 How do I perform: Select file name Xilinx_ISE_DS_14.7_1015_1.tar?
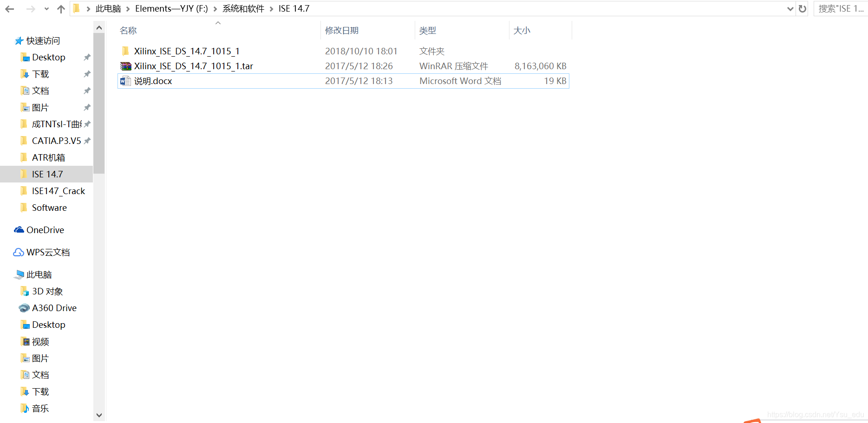(x=194, y=66)
